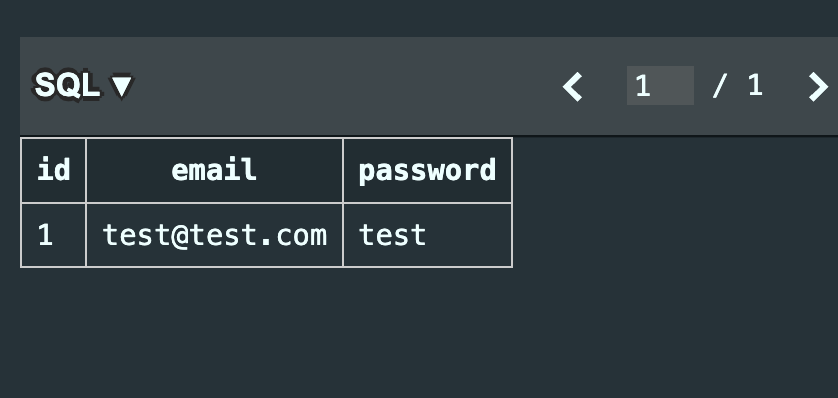Screen dimensions: 838x398
Task: Click the slash separator in pagination
Action: click(x=720, y=85)
